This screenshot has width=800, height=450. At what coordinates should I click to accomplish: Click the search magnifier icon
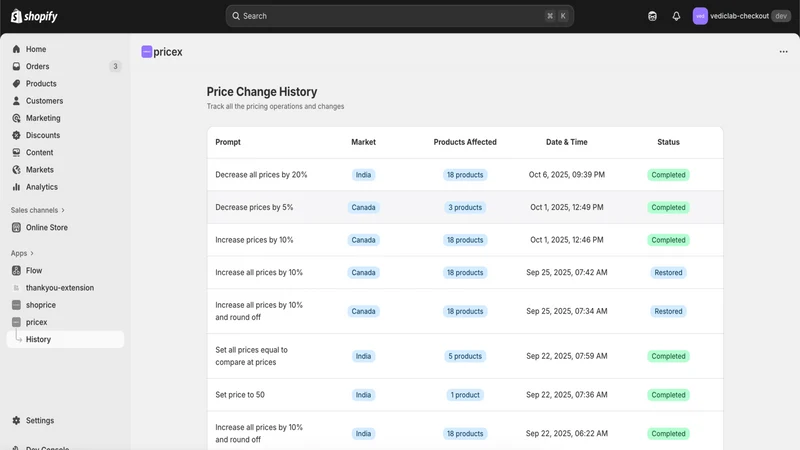pos(236,16)
